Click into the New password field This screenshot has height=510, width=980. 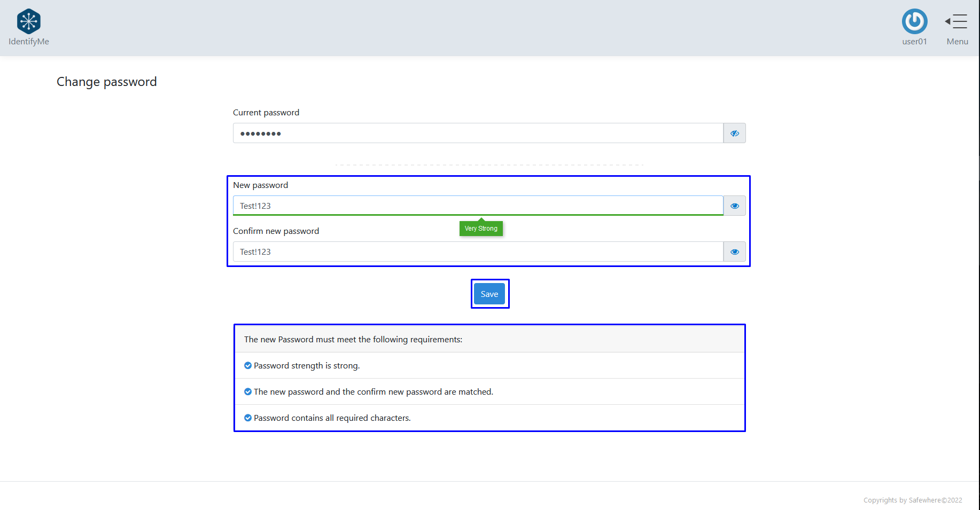[x=478, y=206]
